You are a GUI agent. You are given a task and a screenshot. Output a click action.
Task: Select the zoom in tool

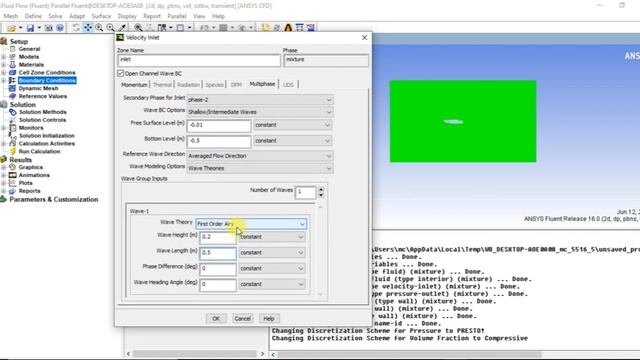(x=99, y=28)
